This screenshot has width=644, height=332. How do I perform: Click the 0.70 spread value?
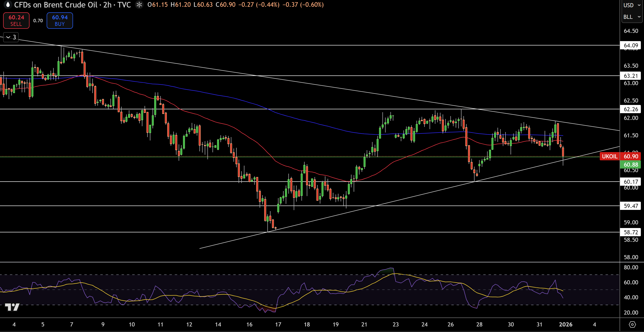pyautogui.click(x=38, y=21)
